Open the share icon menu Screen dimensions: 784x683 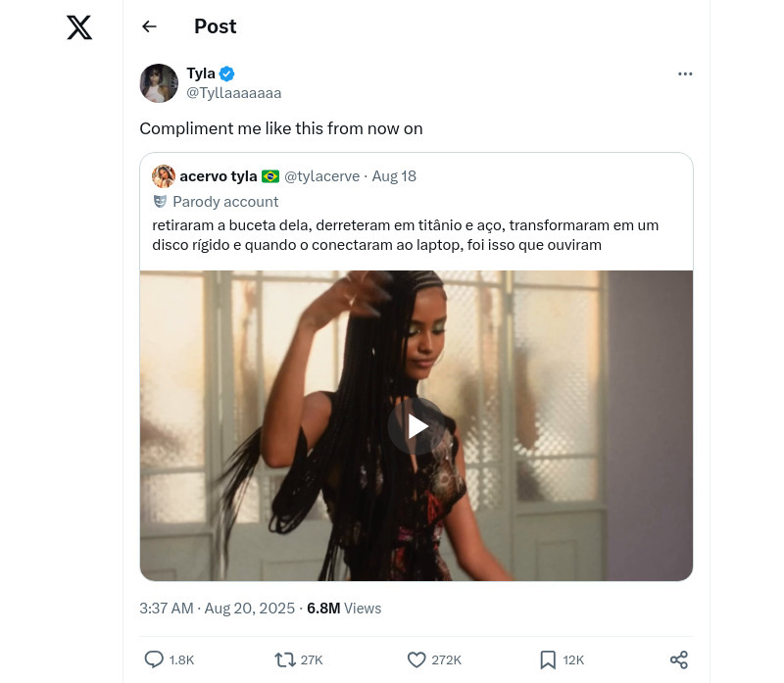click(x=679, y=659)
